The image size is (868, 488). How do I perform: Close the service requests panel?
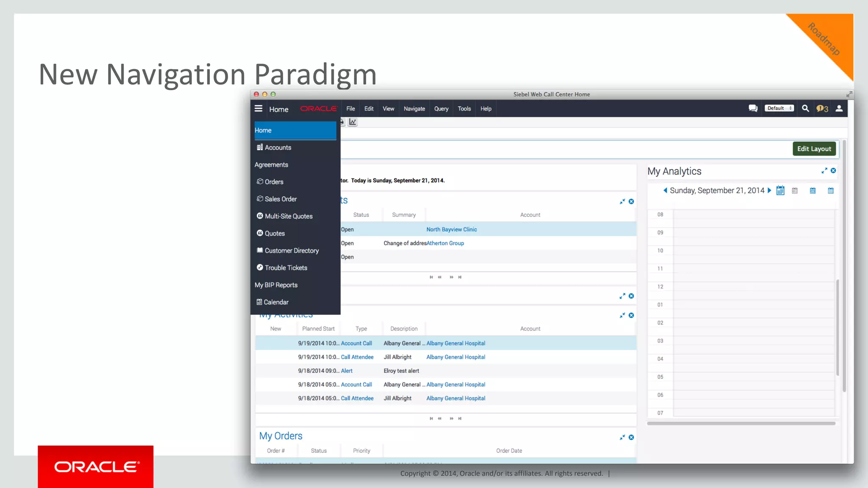click(632, 202)
